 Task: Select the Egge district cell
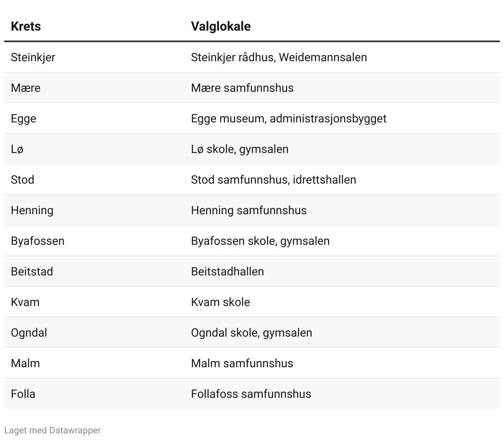coord(24,118)
